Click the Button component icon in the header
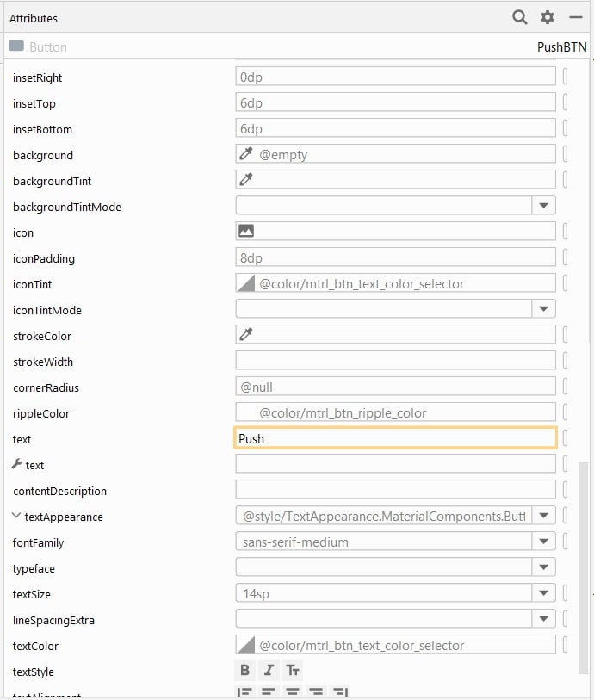The height and width of the screenshot is (700, 594). (x=15, y=46)
